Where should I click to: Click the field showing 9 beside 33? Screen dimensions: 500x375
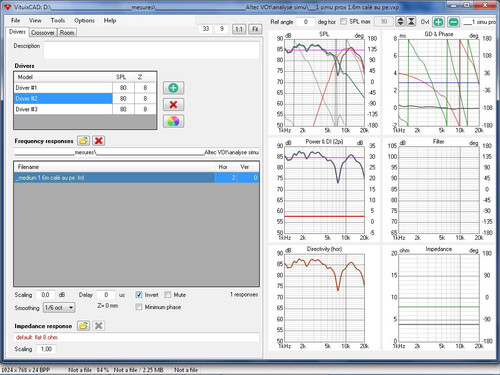pos(222,29)
